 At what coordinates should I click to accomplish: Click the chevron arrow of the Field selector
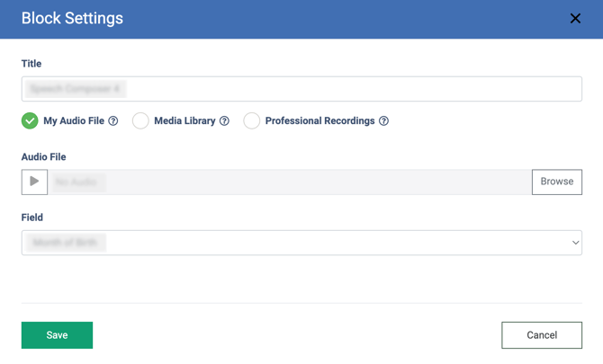tap(575, 243)
